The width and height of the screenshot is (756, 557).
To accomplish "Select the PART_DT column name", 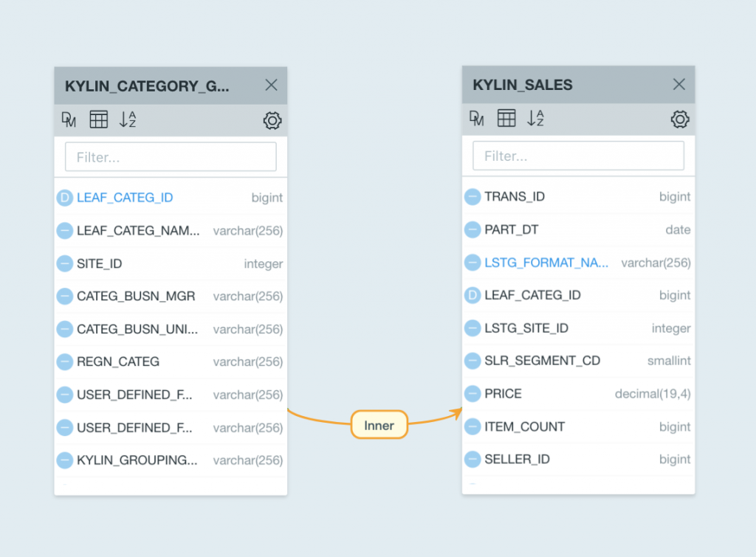I will click(x=512, y=229).
